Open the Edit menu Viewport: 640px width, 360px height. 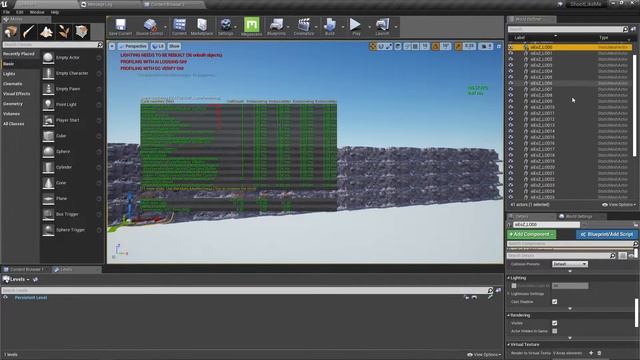pyautogui.click(x=20, y=12)
